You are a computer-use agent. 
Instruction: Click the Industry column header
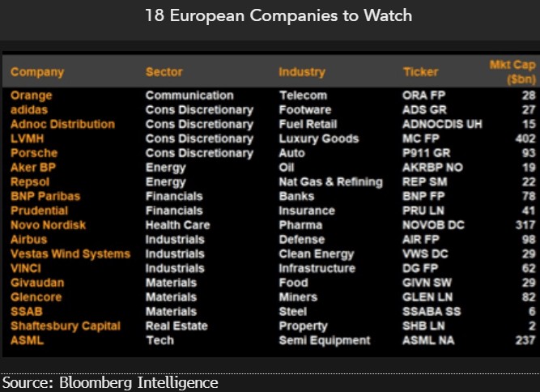tap(301, 72)
